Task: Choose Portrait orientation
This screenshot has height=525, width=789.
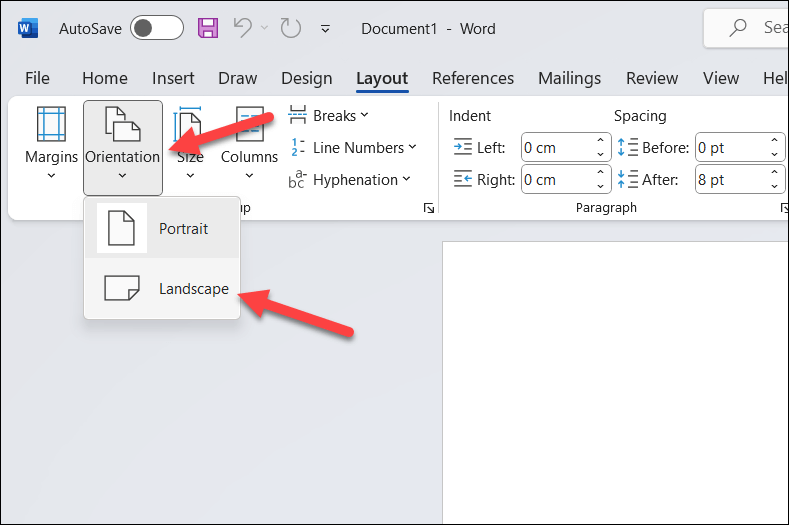Action: click(162, 228)
